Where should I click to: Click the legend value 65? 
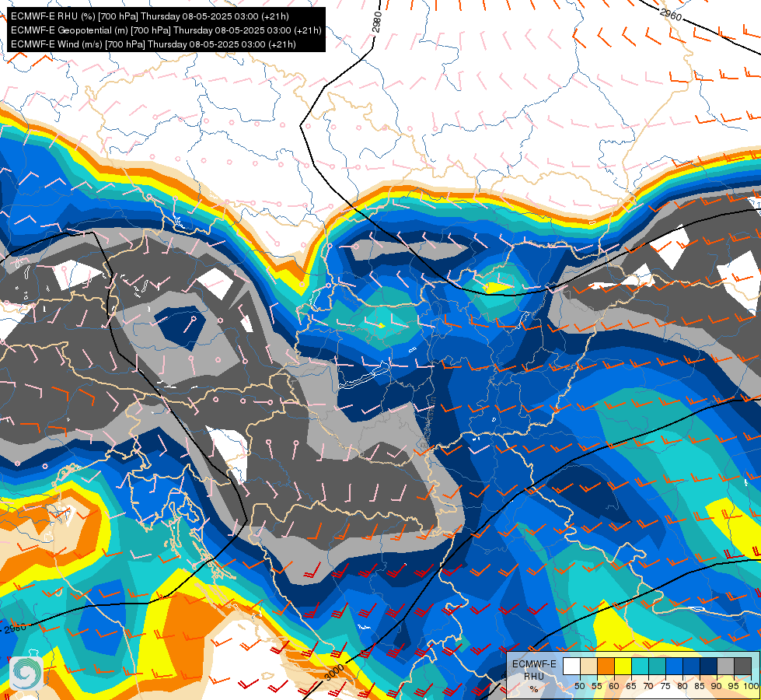[x=631, y=686]
